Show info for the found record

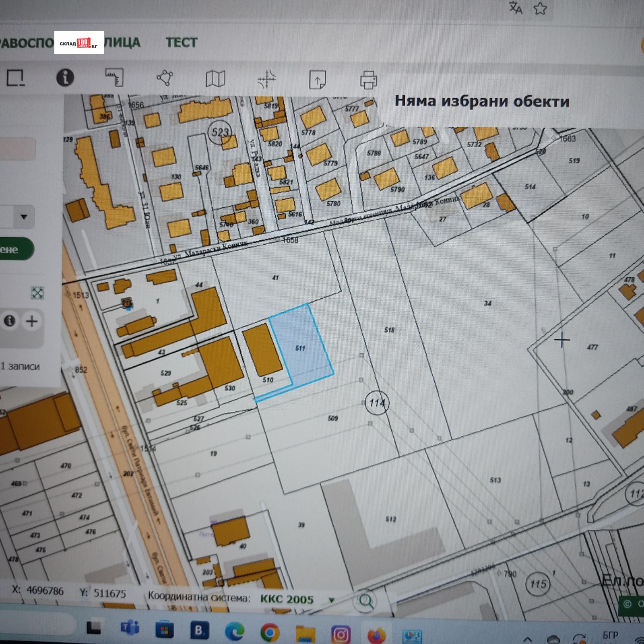coord(10,321)
